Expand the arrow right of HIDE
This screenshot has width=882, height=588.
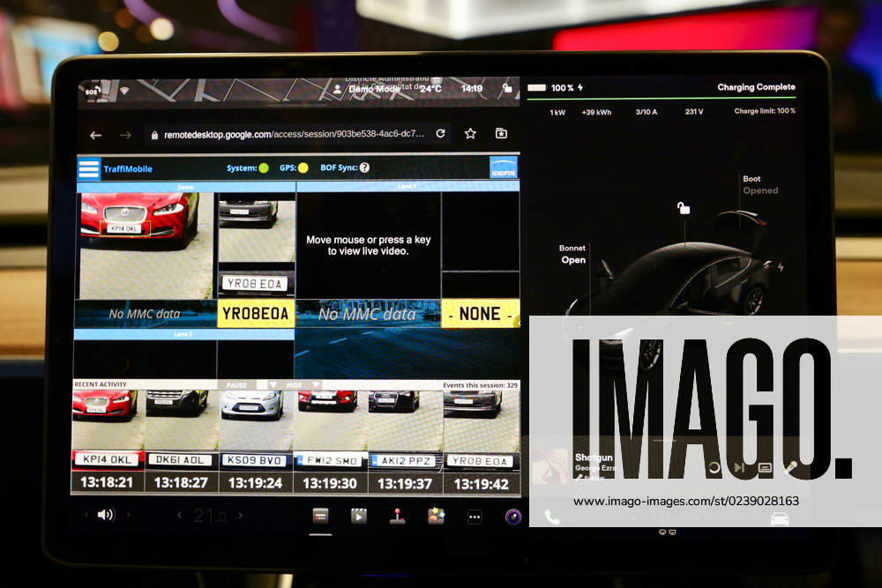[x=316, y=385]
